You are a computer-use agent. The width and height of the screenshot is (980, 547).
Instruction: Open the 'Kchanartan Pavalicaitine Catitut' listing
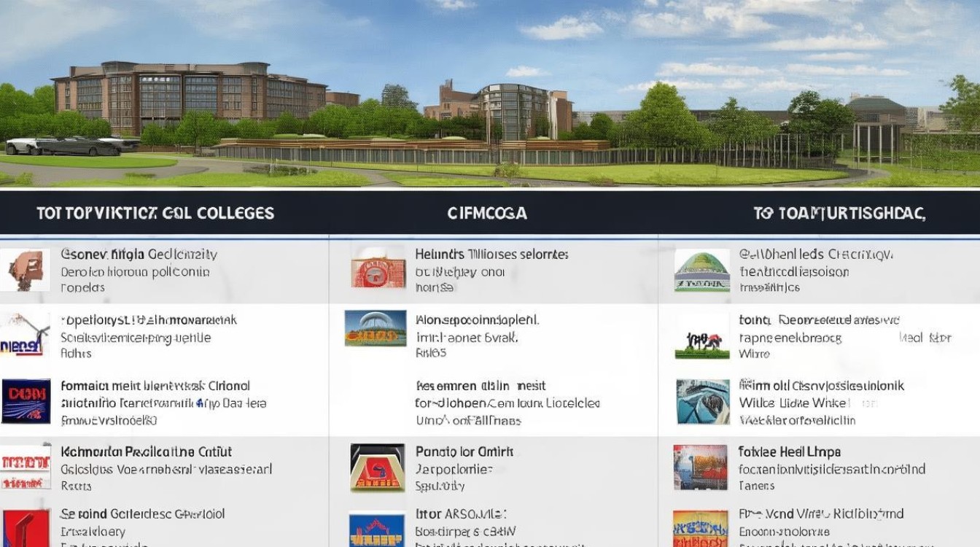coord(146,452)
